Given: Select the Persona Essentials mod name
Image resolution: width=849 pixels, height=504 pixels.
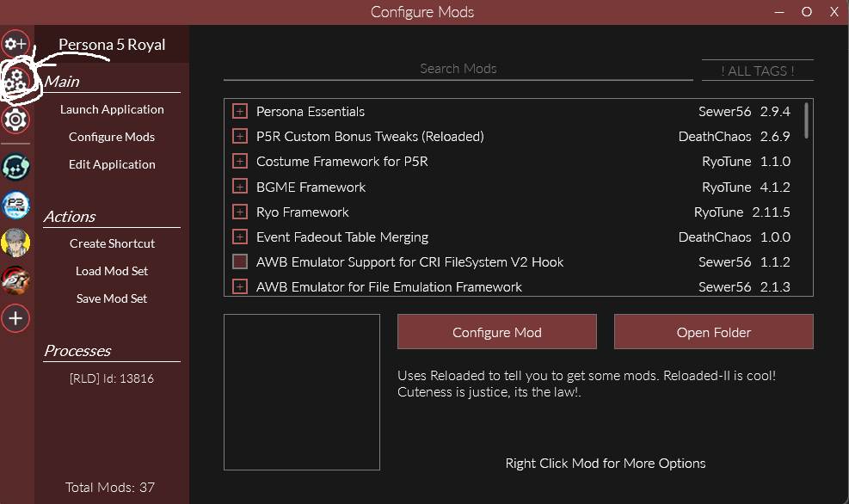Looking at the screenshot, I should coord(311,112).
